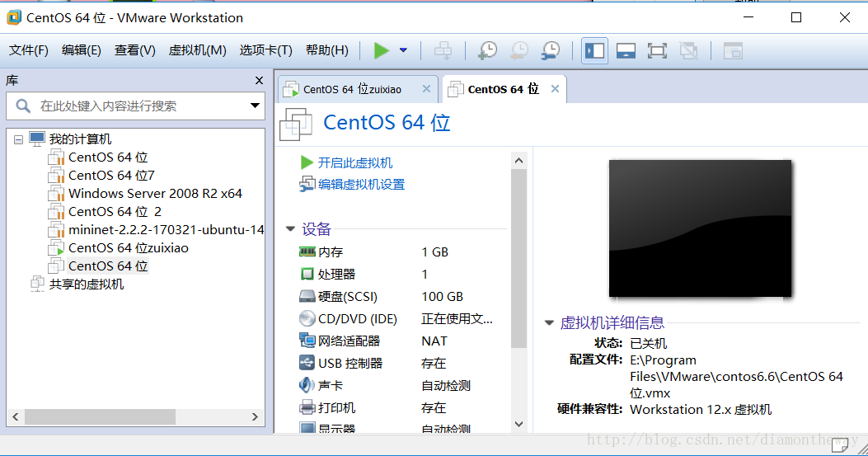
Task: Open the USB 控制器 device entry
Action: 350,364
